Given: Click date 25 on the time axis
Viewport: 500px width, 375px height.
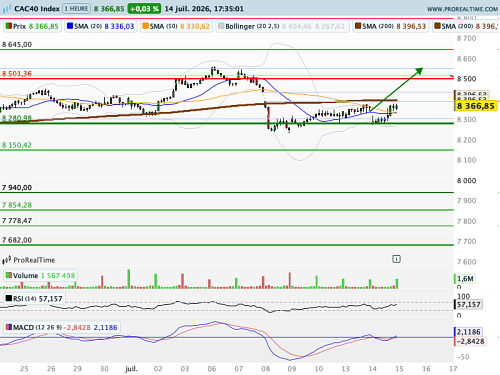Looking at the screenshot, I should (x=24, y=369).
